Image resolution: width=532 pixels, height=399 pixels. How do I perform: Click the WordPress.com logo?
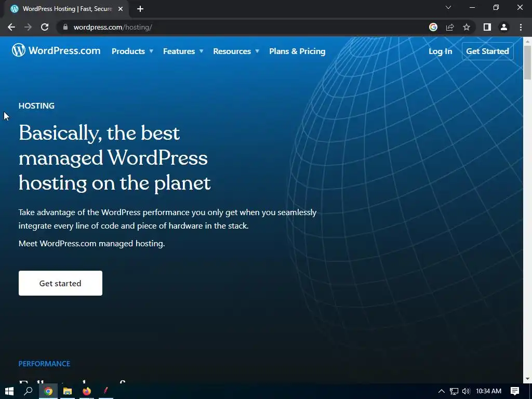click(x=56, y=50)
